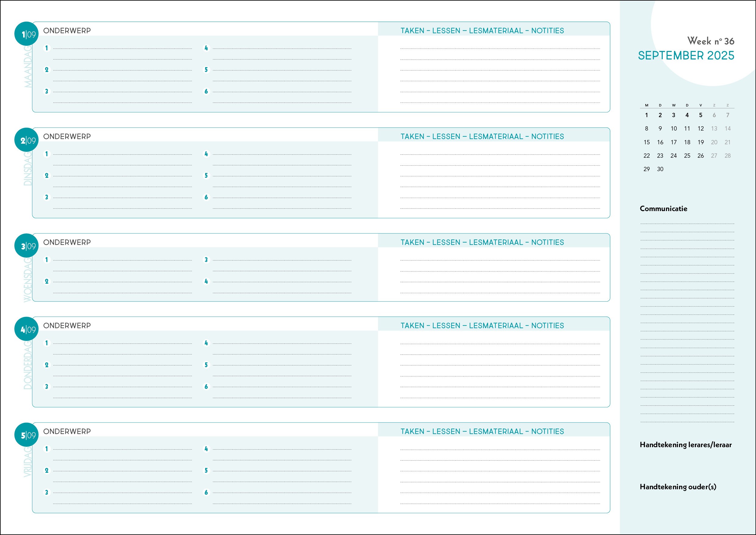Click ONDERWERP heading in the Friday block

(x=67, y=431)
